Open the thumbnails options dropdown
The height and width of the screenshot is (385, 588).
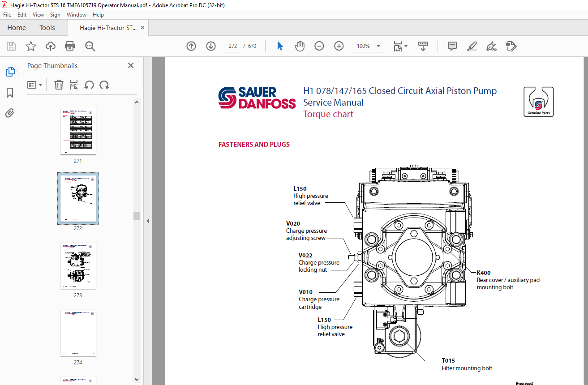(35, 85)
